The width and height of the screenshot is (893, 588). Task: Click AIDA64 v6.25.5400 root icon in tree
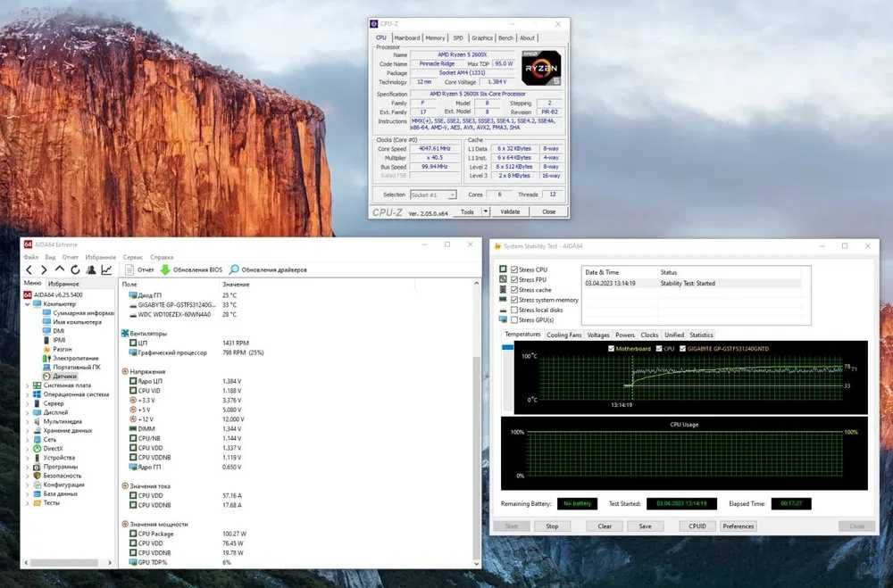[x=28, y=294]
